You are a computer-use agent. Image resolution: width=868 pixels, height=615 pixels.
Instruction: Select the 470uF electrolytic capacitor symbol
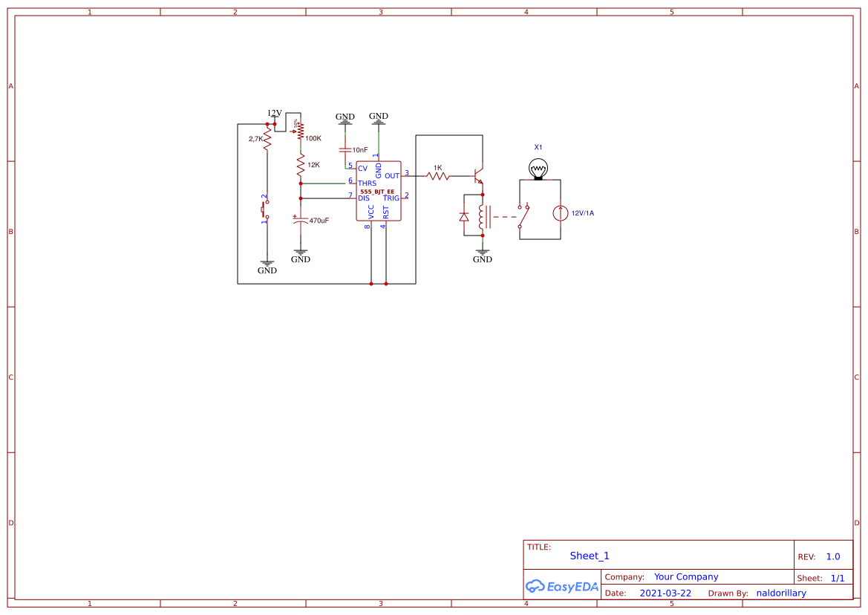point(301,221)
